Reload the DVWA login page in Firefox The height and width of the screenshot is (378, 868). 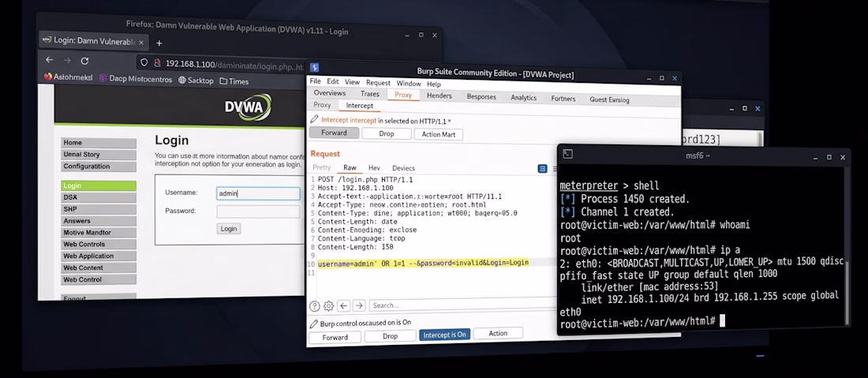point(84,61)
